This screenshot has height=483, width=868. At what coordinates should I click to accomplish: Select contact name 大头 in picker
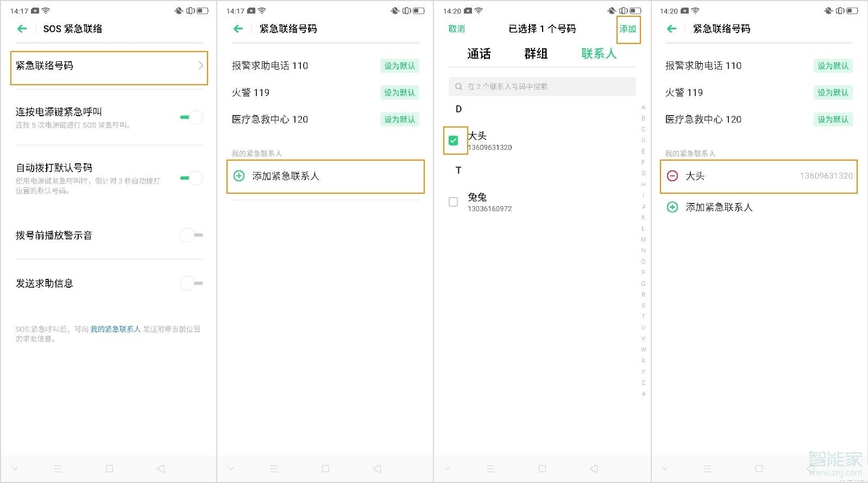pos(477,136)
